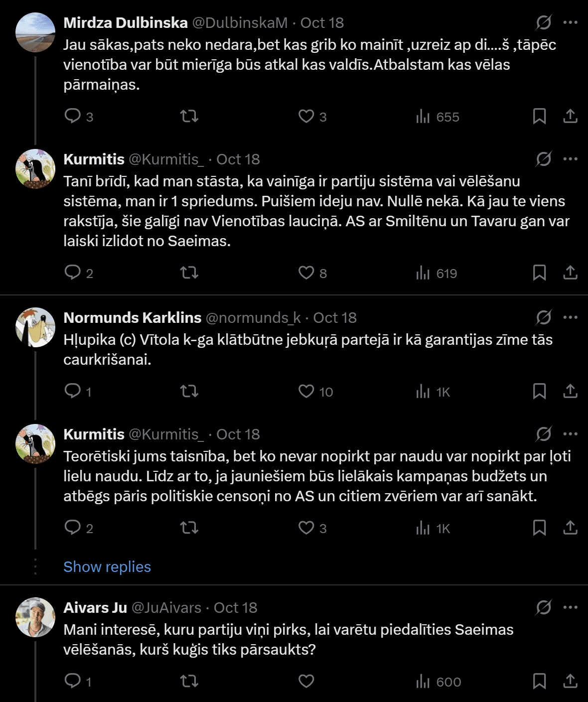588x702 pixels.
Task: Bookmark Kurmitis tweet about lielu naudu
Action: [x=539, y=528]
